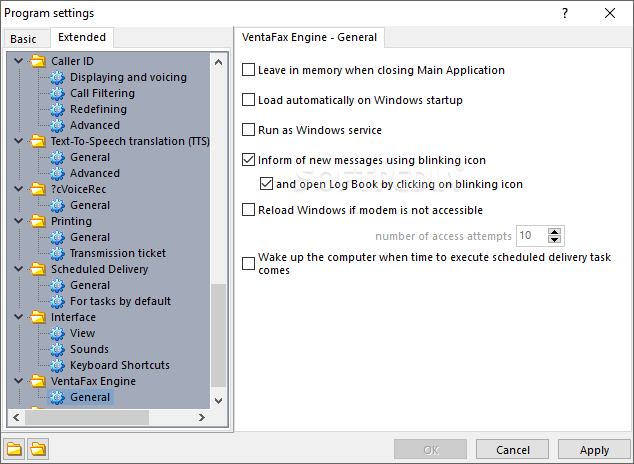
Task: Click the gear icon beside For tasks by default
Action: (x=57, y=301)
